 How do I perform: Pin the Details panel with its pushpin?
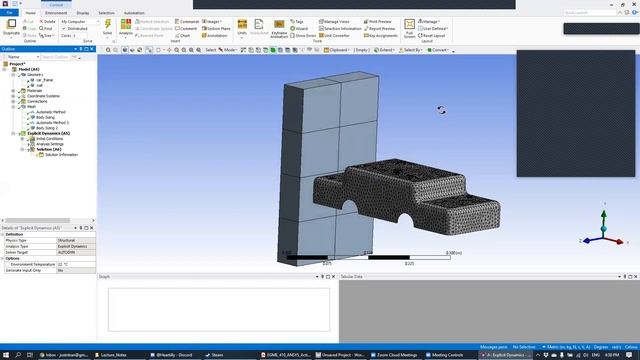coord(81,228)
